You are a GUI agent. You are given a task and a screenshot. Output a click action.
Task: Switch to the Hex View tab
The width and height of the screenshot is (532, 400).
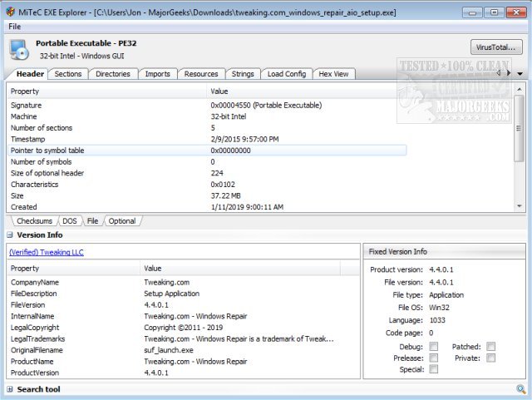[333, 74]
